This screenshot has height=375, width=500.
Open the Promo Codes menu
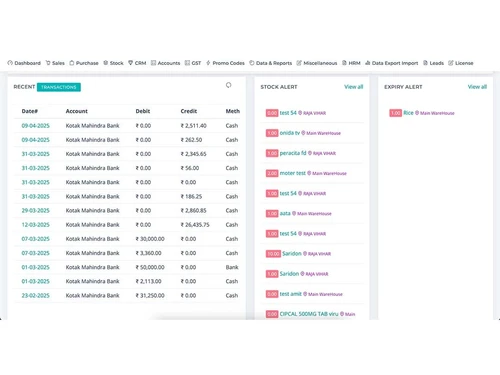[x=225, y=63]
